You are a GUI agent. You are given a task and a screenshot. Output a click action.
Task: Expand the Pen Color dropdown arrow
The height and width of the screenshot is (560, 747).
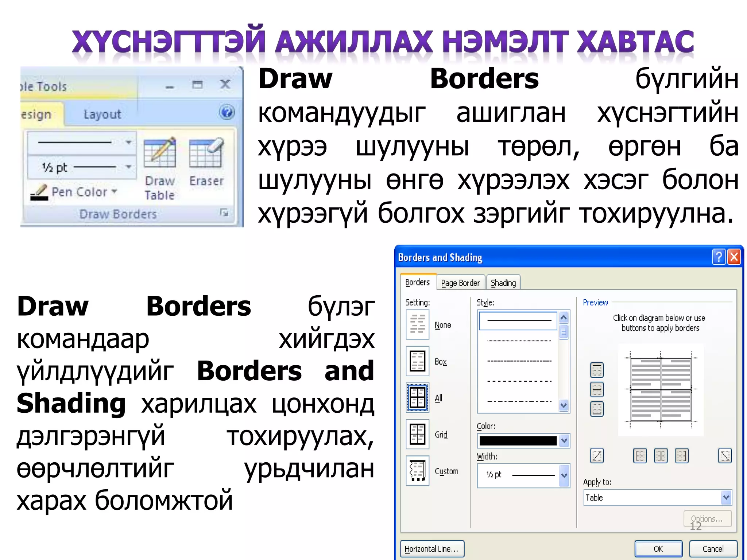coord(114,191)
